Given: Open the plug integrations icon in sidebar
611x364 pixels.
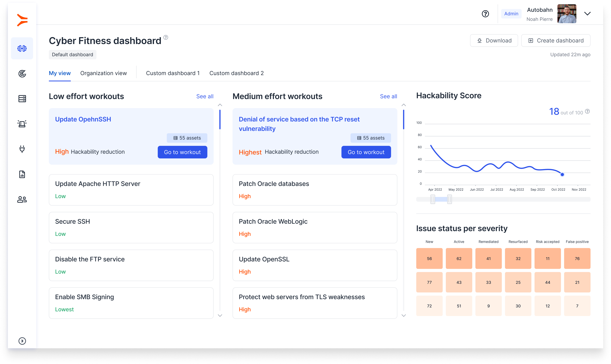Looking at the screenshot, I should pos(22,149).
